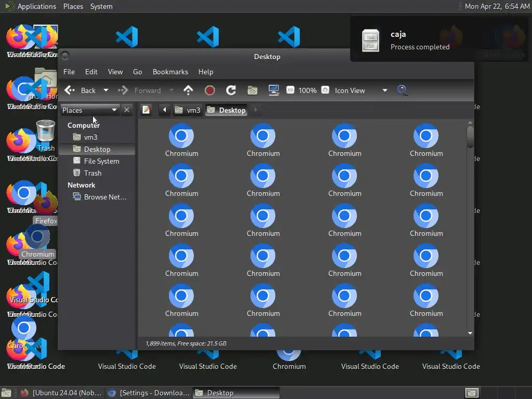Select the vm3 path bar button
532x399 pixels.
click(x=188, y=110)
